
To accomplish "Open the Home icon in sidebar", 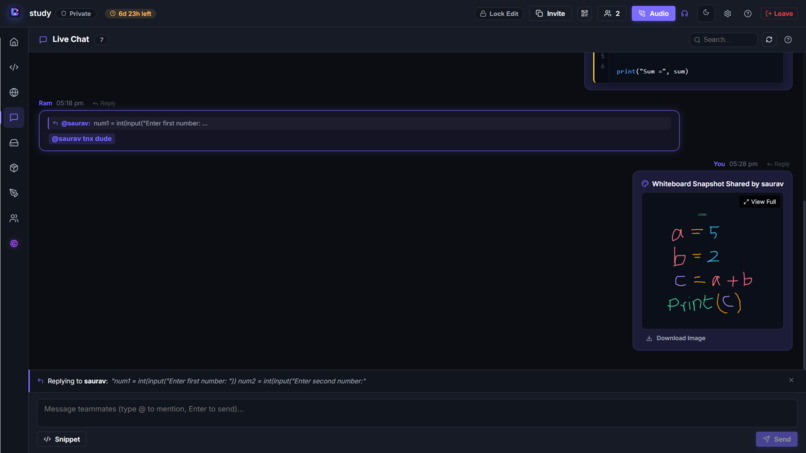I will pyautogui.click(x=14, y=42).
